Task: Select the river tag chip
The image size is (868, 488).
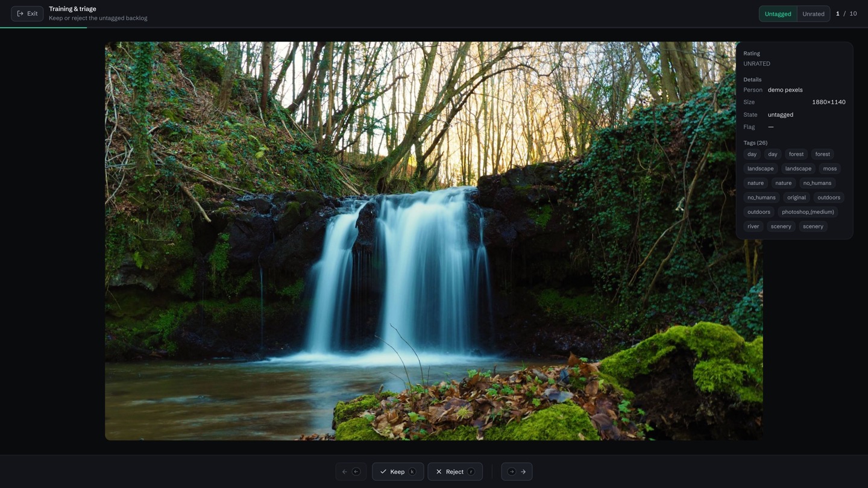Action: pyautogui.click(x=753, y=227)
